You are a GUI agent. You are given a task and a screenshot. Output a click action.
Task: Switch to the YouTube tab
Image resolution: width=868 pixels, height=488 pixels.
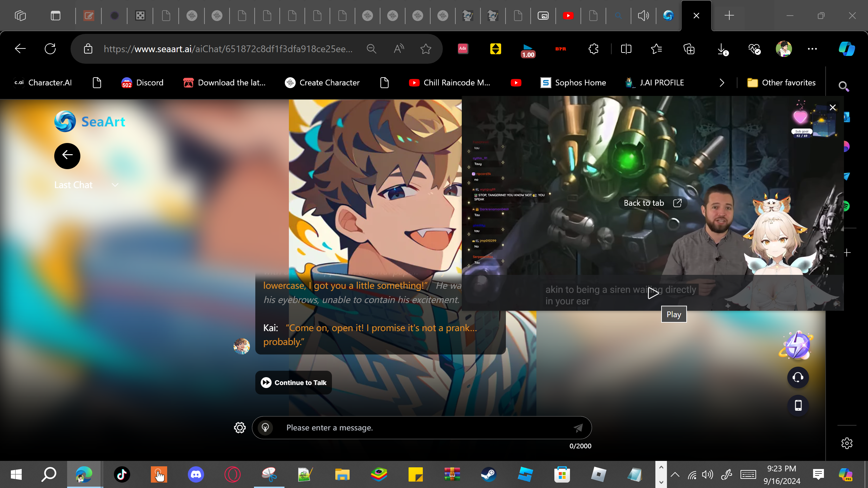point(568,16)
